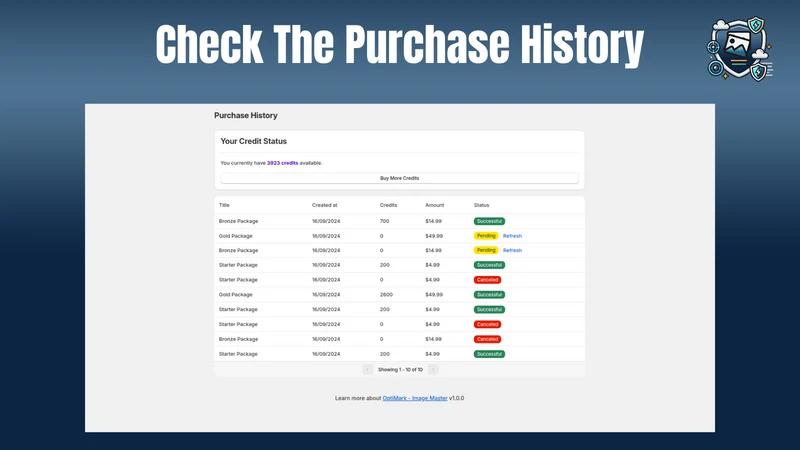Click Bronze Package title in the 700-credit row
The width and height of the screenshot is (800, 450).
click(x=238, y=221)
